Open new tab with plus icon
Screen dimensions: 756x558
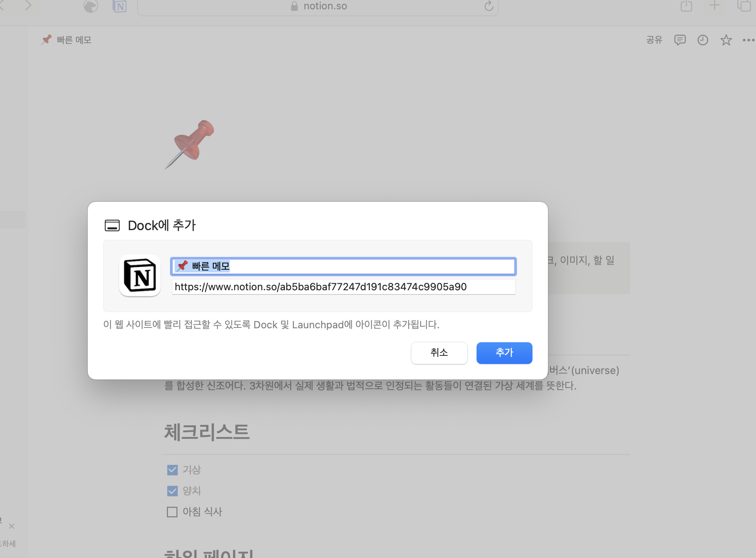pyautogui.click(x=714, y=6)
